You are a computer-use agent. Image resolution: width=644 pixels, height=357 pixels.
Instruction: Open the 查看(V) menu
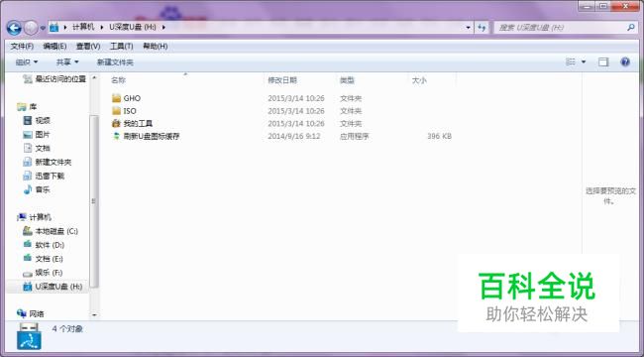pyautogui.click(x=88, y=46)
